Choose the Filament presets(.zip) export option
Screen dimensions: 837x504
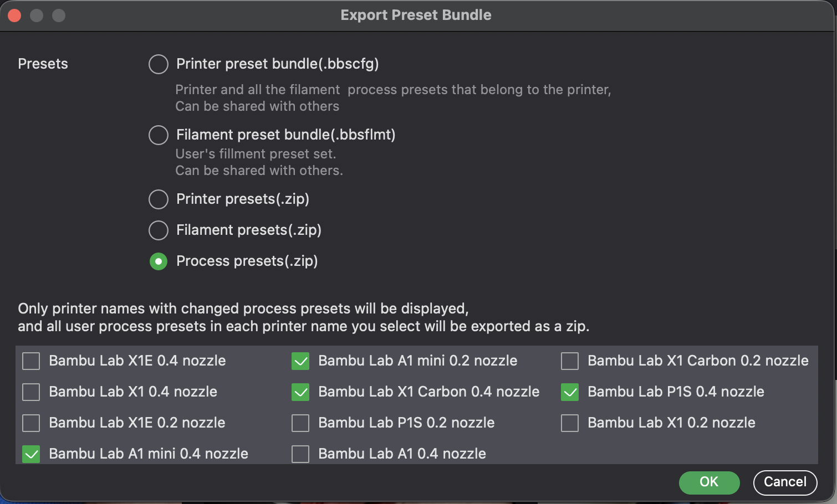click(x=159, y=230)
